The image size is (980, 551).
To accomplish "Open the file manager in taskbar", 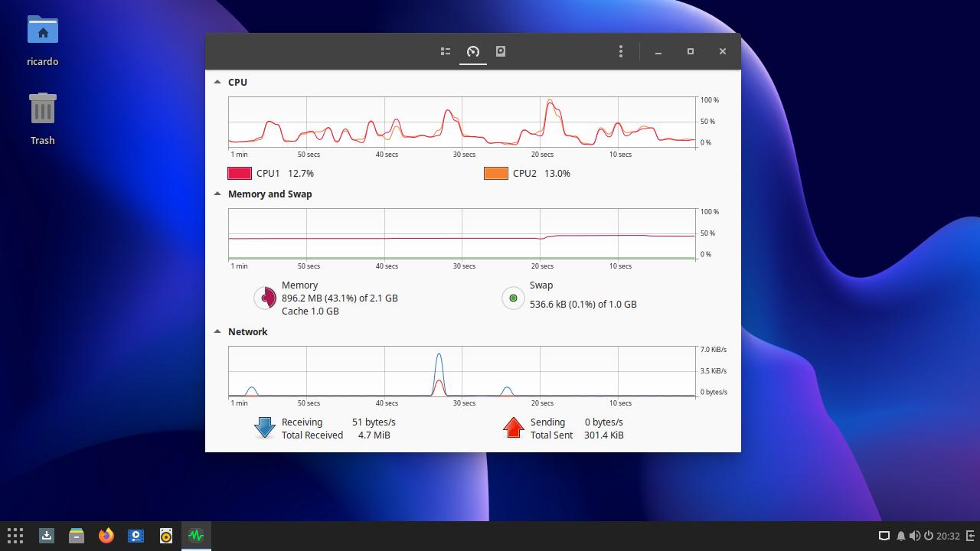I will (77, 536).
